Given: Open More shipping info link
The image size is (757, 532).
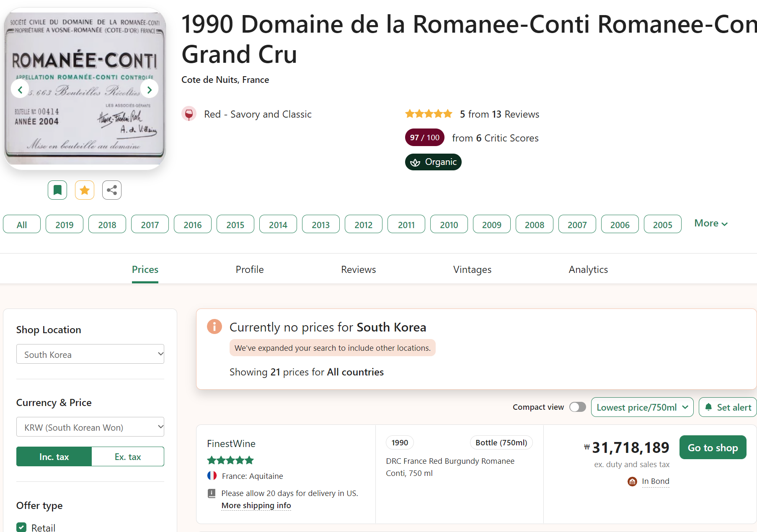Looking at the screenshot, I should pyautogui.click(x=256, y=506).
